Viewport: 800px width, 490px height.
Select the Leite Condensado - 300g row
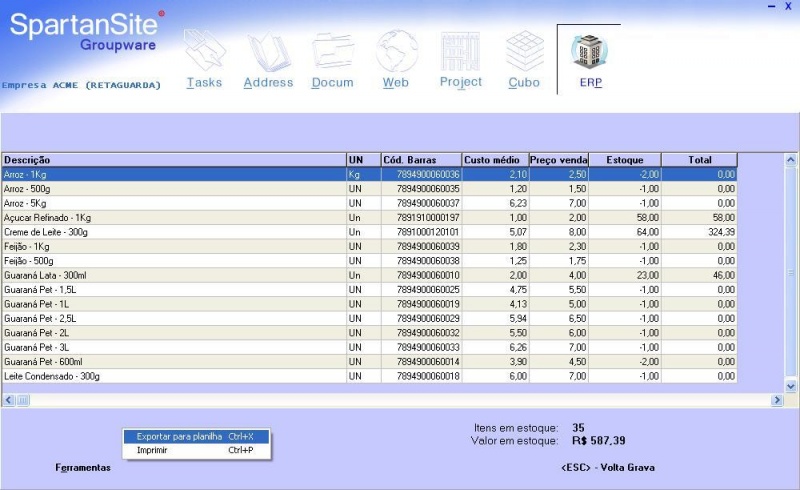[369, 376]
